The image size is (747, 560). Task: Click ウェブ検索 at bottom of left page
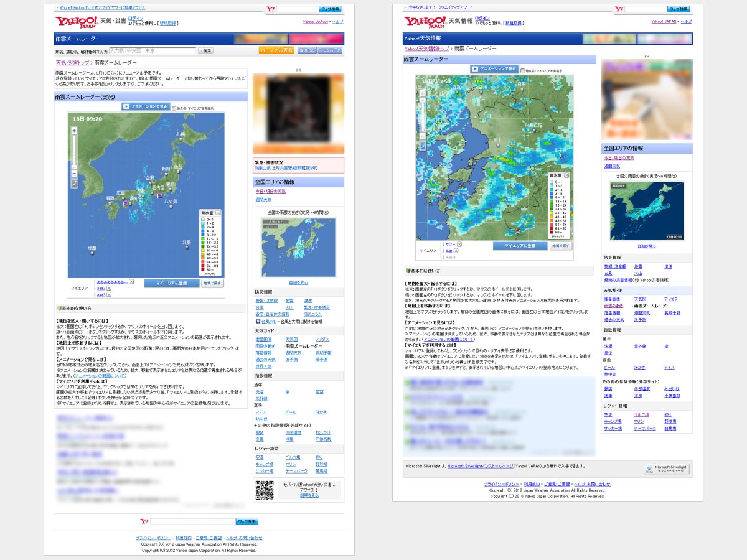click(247, 521)
